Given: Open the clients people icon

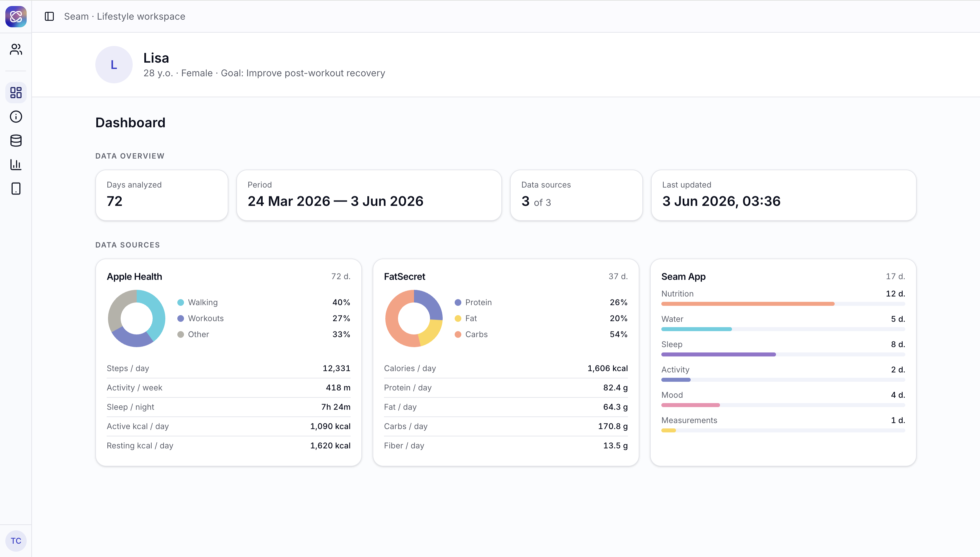Looking at the screenshot, I should point(16,49).
